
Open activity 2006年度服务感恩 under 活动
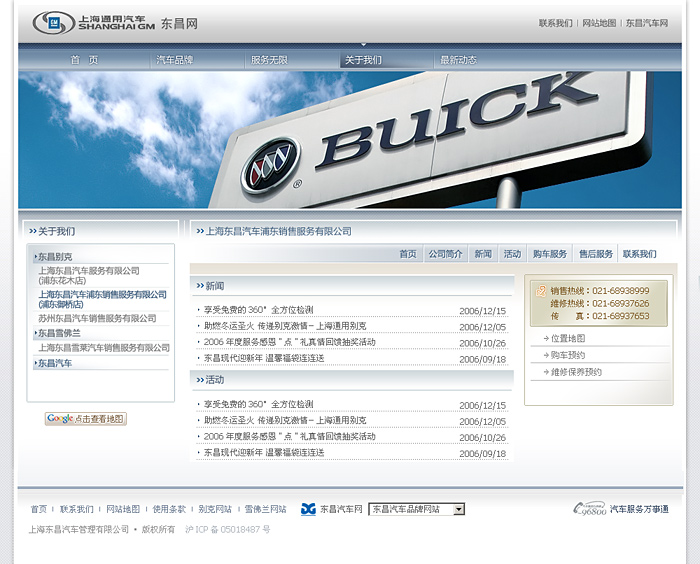(290, 436)
